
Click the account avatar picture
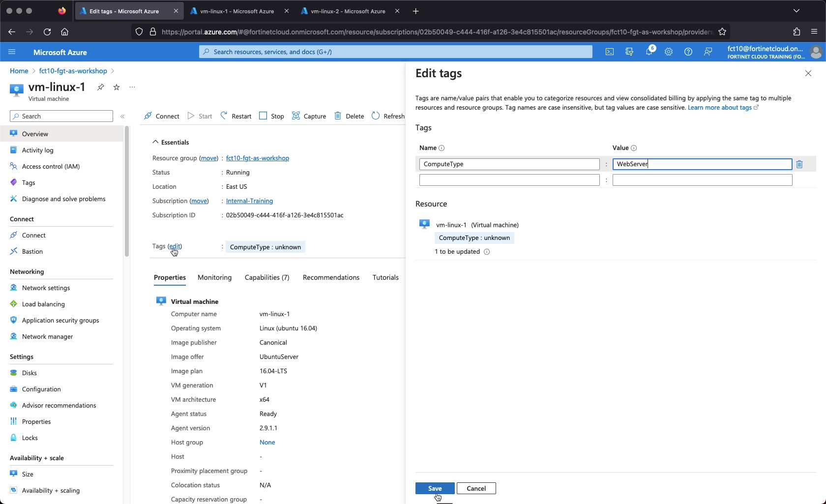(816, 52)
